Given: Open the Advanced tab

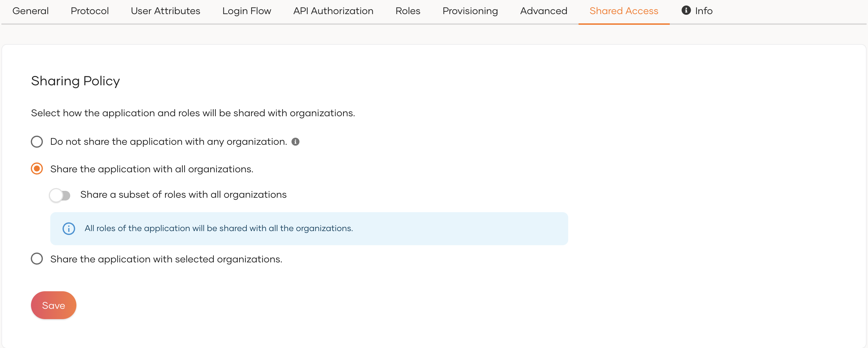Looking at the screenshot, I should click(543, 11).
